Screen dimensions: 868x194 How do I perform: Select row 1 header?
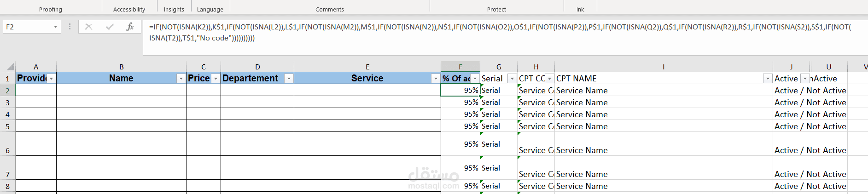[x=7, y=79]
